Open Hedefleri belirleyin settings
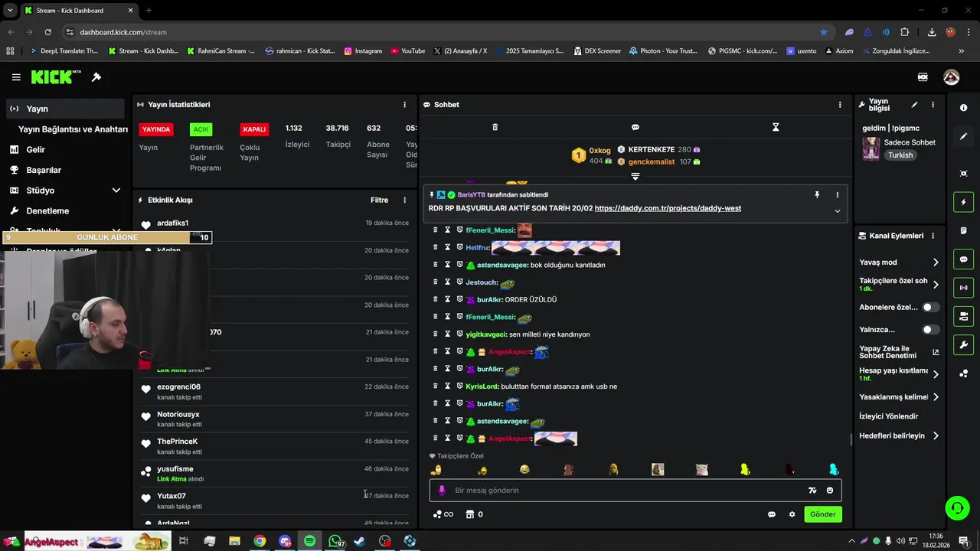Viewport: 980px width, 551px height. (899, 436)
